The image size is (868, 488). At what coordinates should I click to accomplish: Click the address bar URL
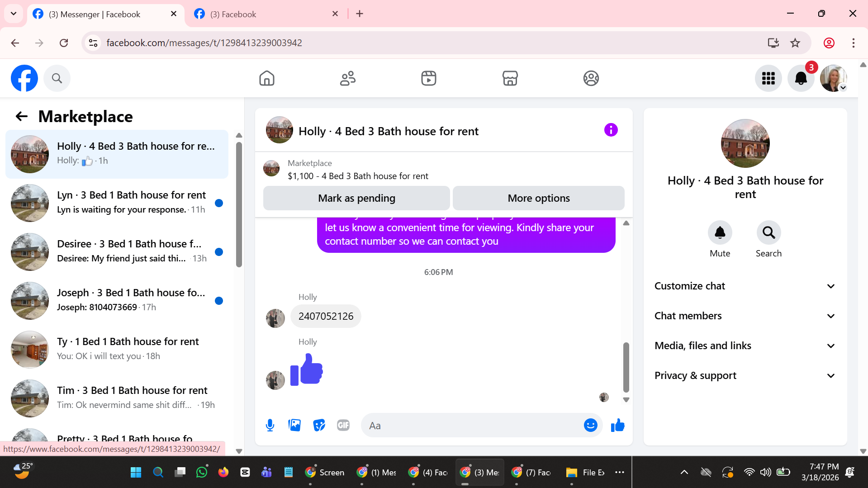[x=204, y=43]
